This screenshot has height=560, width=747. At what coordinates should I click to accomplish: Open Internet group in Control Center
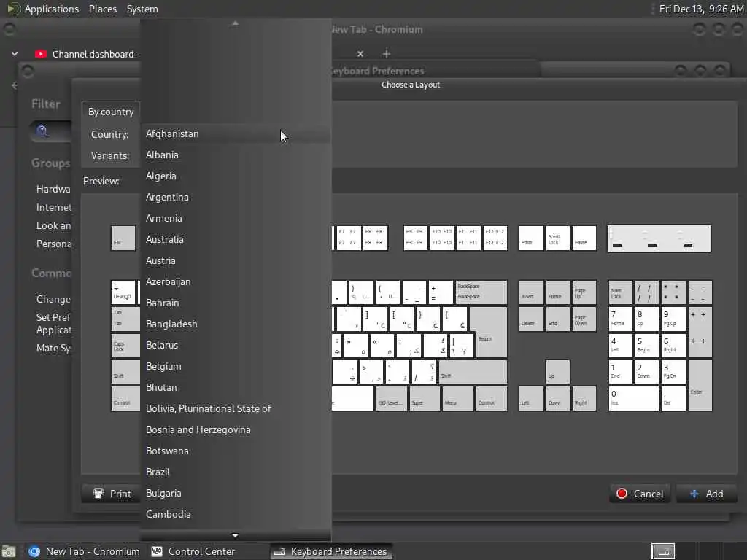point(53,207)
